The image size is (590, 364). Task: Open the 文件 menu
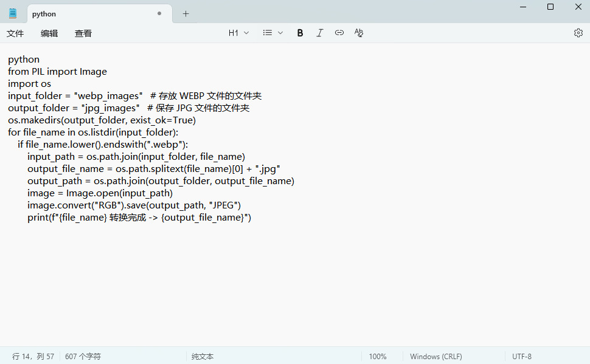point(15,33)
